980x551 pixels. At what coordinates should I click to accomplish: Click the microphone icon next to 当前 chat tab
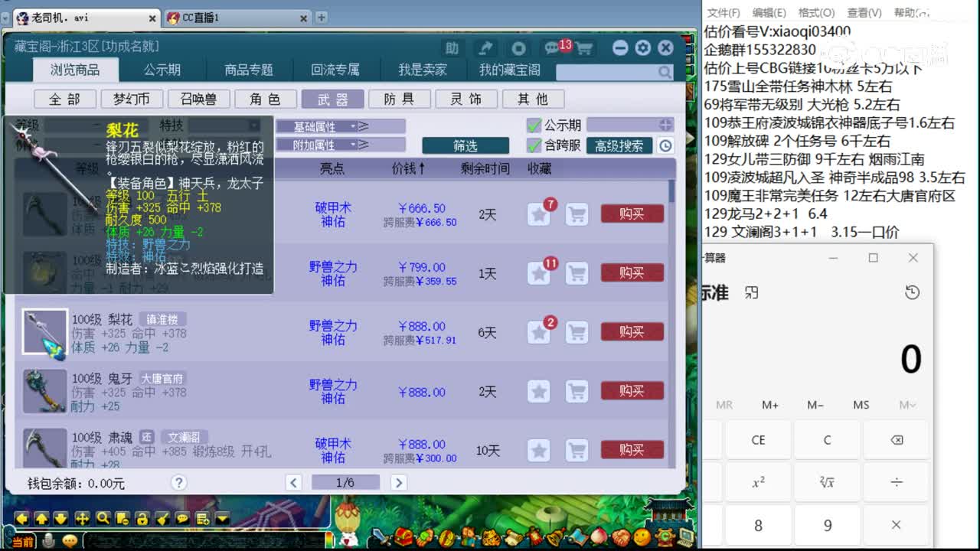(49, 540)
